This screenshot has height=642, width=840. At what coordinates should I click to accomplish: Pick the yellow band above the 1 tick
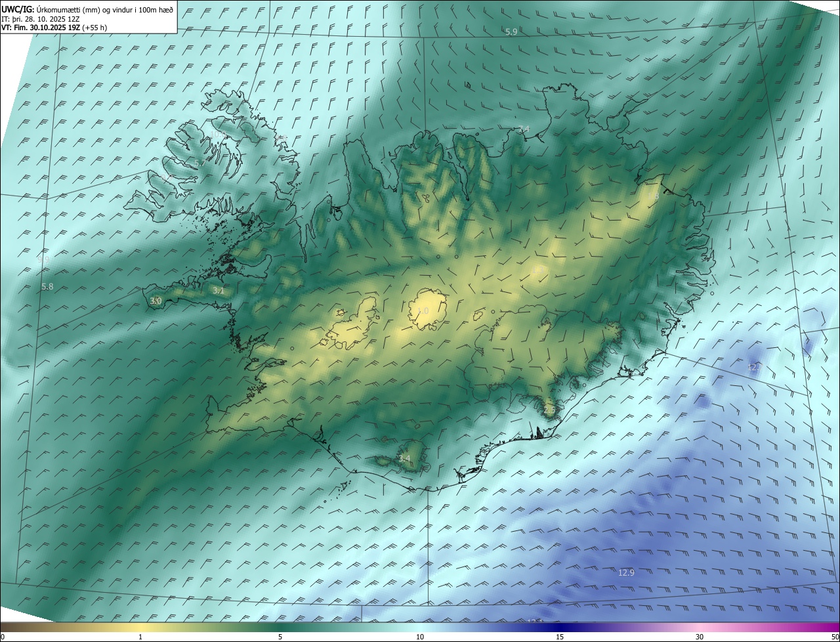tap(140, 627)
